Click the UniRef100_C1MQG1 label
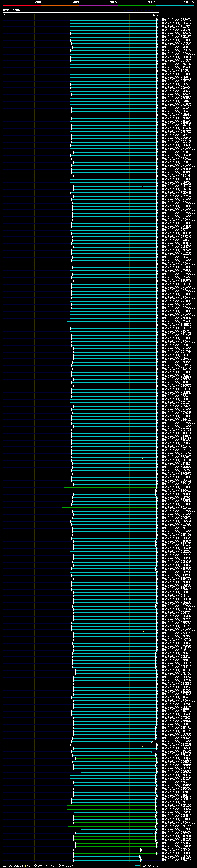197x868 pixels. 176,758
